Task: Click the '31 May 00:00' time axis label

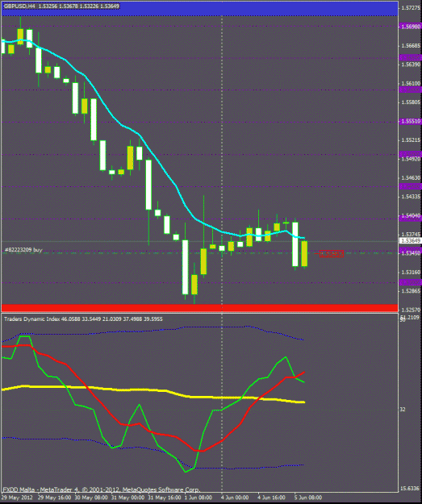Action: click(x=128, y=498)
